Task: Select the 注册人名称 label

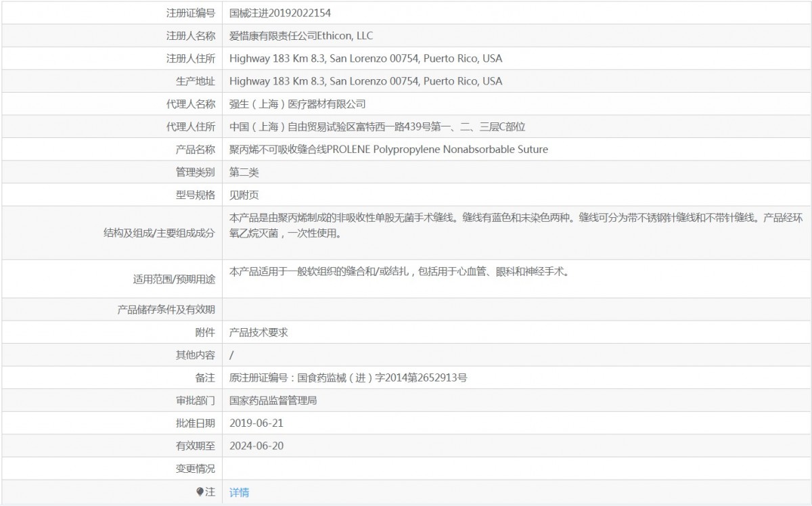Action: [191, 35]
